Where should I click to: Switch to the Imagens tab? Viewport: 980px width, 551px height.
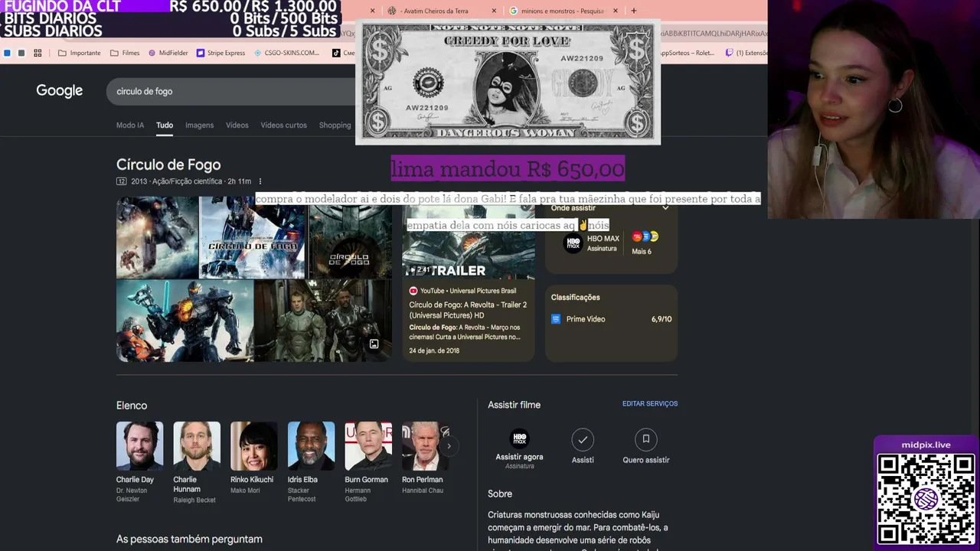199,126
